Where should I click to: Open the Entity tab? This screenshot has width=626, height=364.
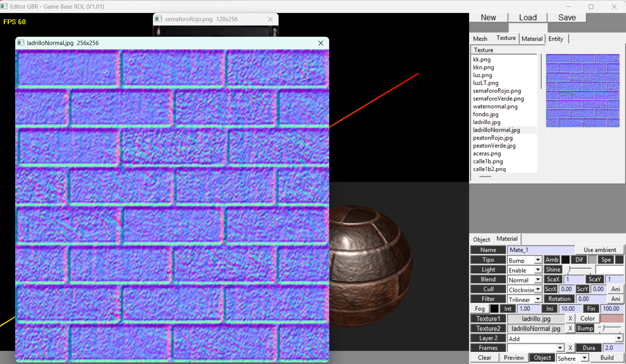[555, 39]
